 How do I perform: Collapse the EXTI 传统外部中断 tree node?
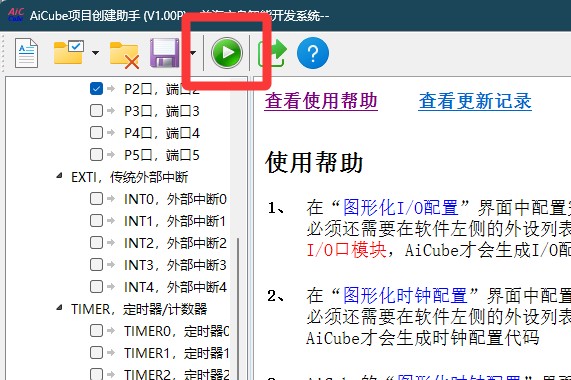(59, 176)
